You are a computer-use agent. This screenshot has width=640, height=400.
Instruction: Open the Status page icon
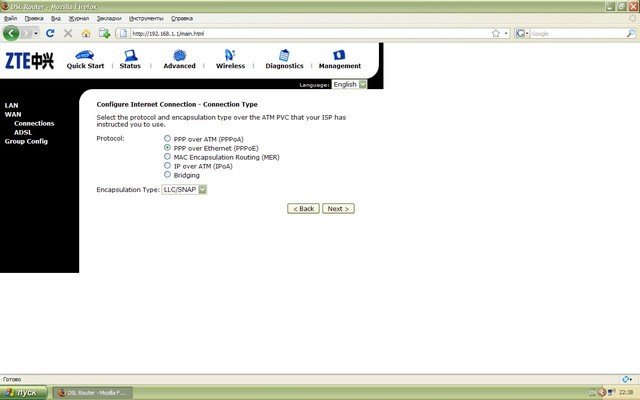point(130,55)
